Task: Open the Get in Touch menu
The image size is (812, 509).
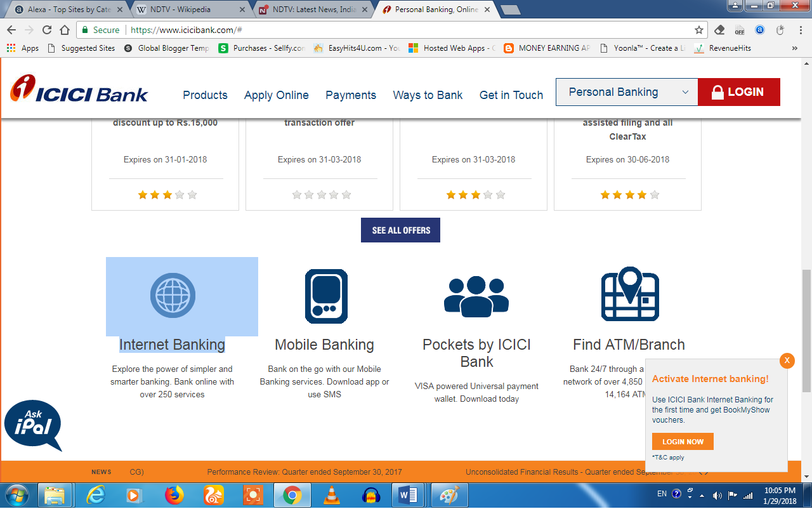Action: [511, 95]
